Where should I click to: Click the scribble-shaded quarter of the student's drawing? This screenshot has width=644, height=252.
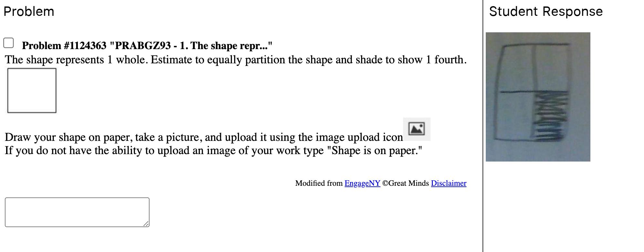551,116
